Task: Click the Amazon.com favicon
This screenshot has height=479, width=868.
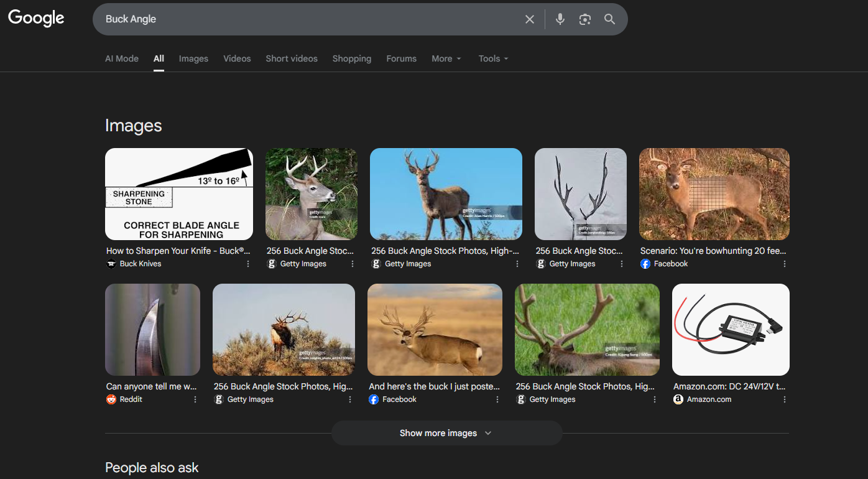Action: click(678, 399)
